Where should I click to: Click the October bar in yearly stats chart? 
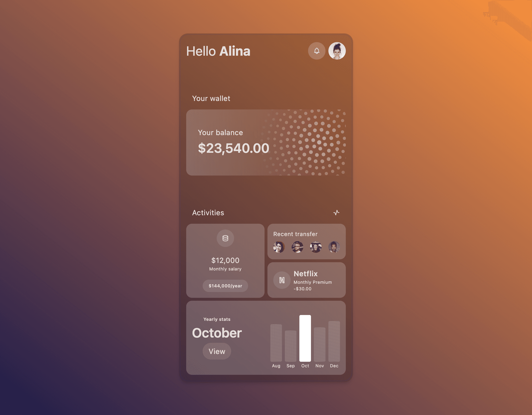pyautogui.click(x=305, y=338)
